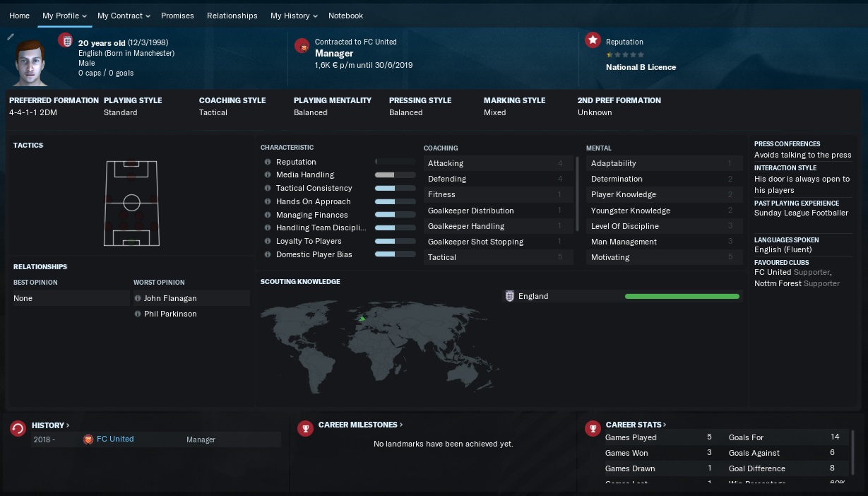Click the FC United club crest icon
Image resolution: width=868 pixels, height=496 pixels.
coord(302,45)
